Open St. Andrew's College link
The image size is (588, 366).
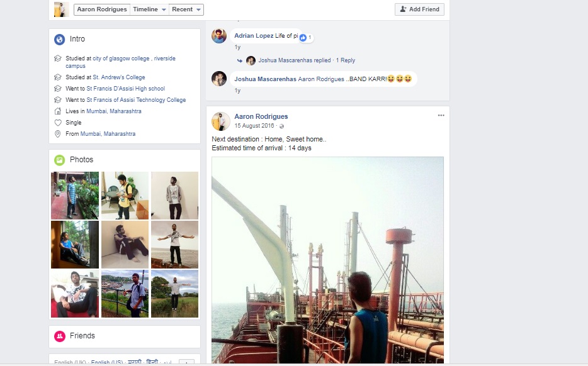pos(119,77)
